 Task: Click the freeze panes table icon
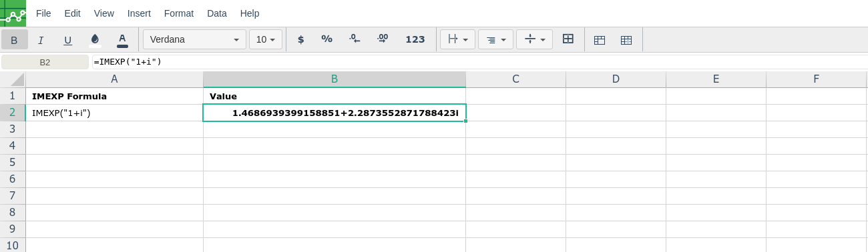(600, 39)
